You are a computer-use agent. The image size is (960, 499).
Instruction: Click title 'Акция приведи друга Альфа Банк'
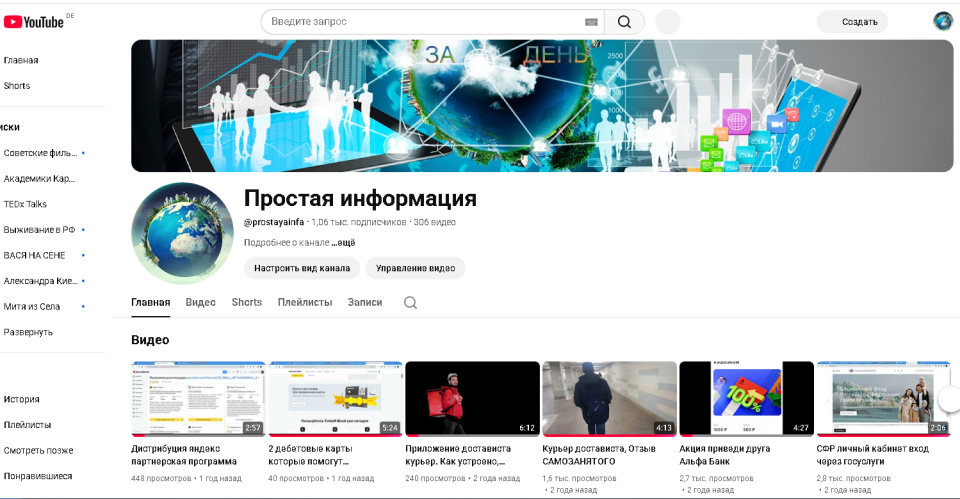coord(725,455)
